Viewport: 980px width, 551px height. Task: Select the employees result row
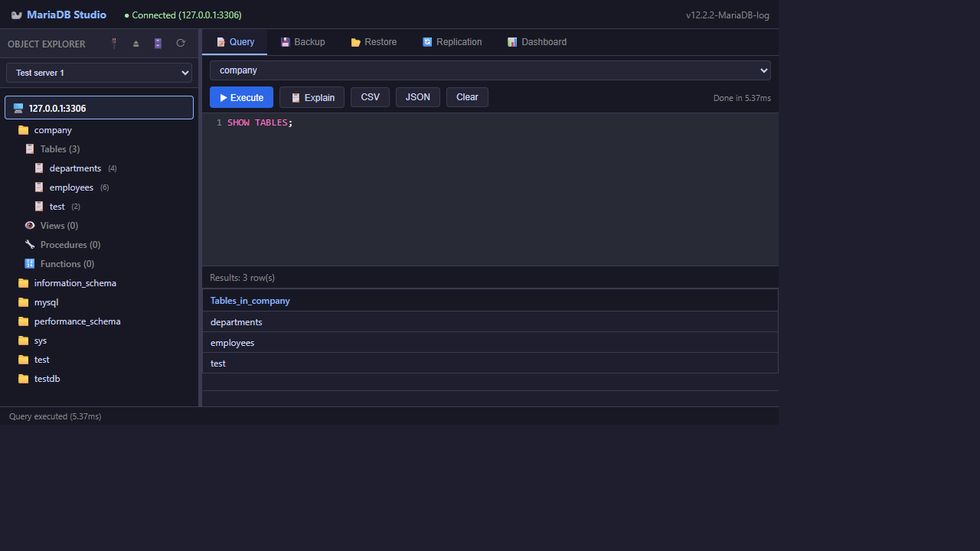tap(490, 343)
